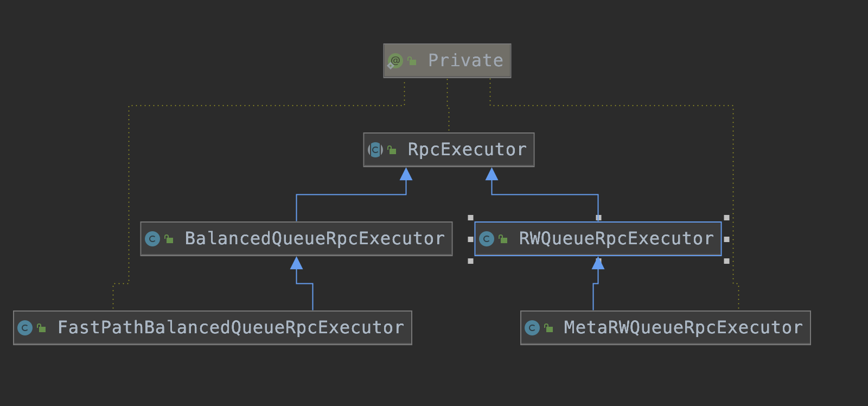Click the class icon on RWQueueRpcExecutor

click(487, 239)
